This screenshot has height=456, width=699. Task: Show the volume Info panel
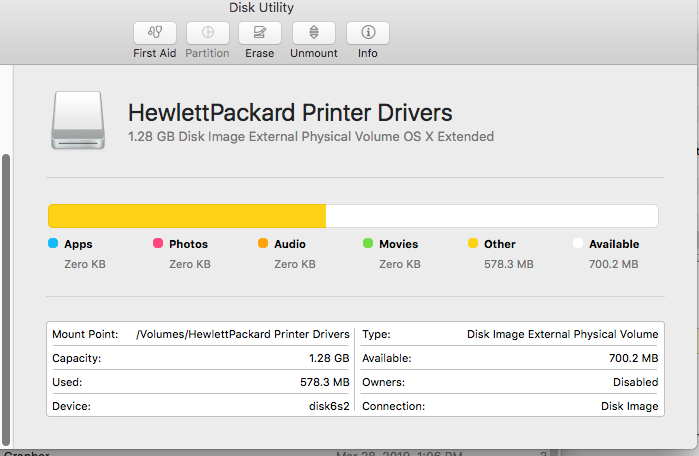click(368, 33)
